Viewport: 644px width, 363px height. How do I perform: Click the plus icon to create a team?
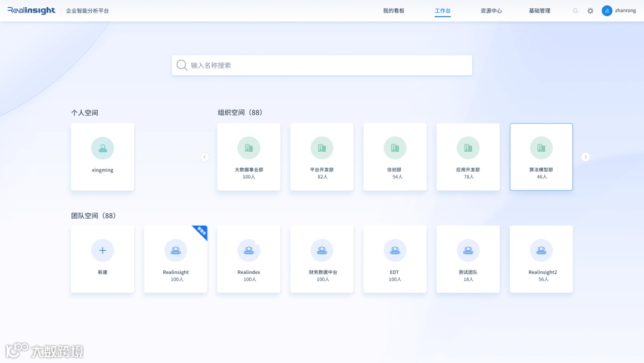pos(103,250)
